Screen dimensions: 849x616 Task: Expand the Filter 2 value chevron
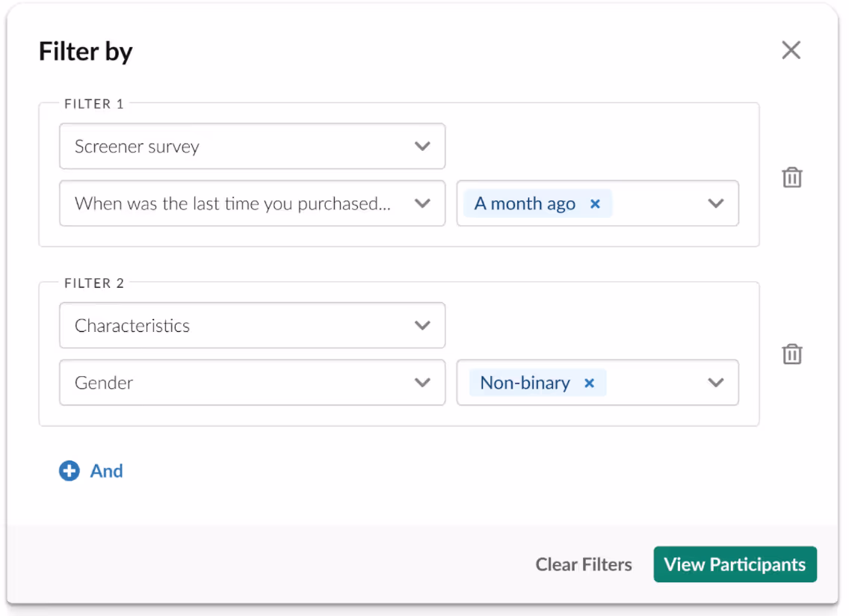tap(716, 383)
